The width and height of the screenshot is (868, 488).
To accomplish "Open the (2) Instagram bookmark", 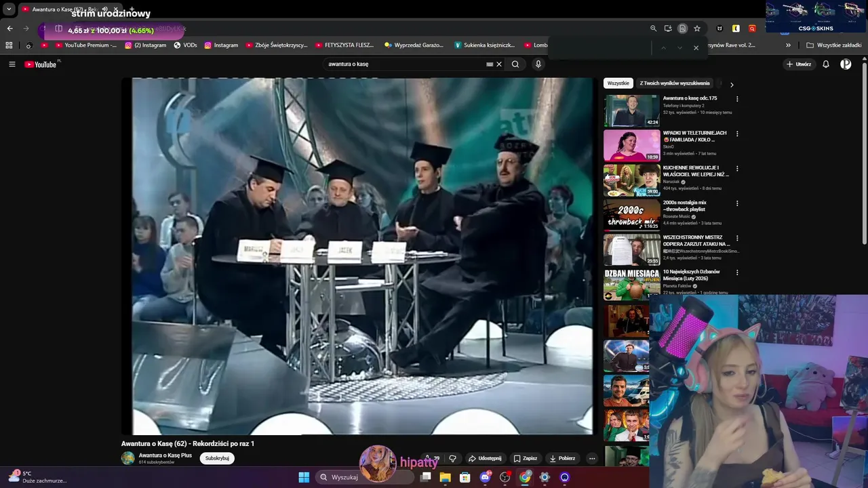I will coord(146,45).
